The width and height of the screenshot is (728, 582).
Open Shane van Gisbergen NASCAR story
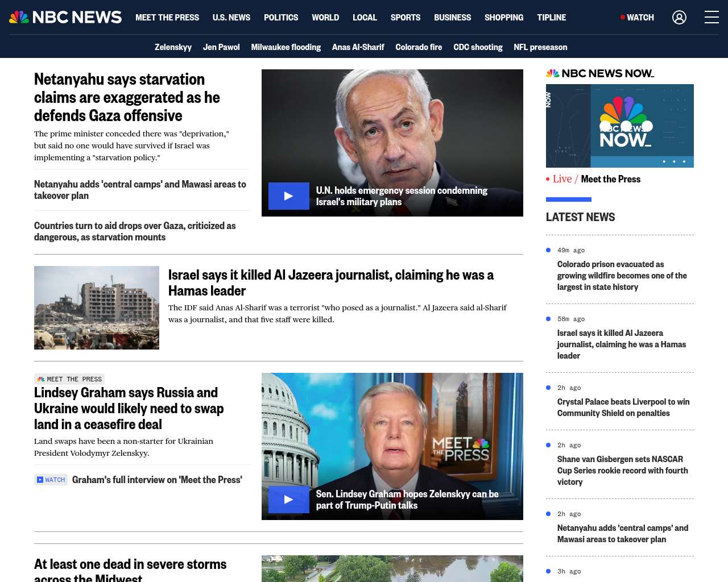pos(623,471)
